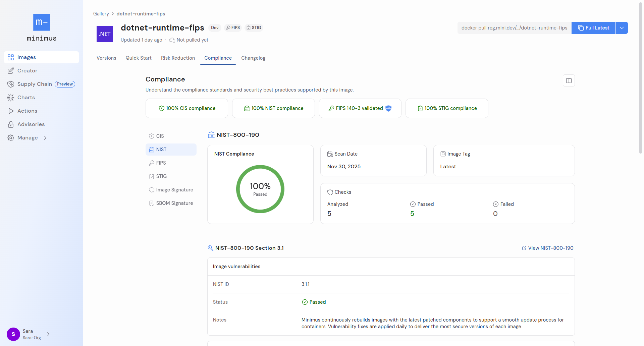Open the Pull Latest dropdown arrow
Image resolution: width=644 pixels, height=346 pixels.
click(622, 27)
